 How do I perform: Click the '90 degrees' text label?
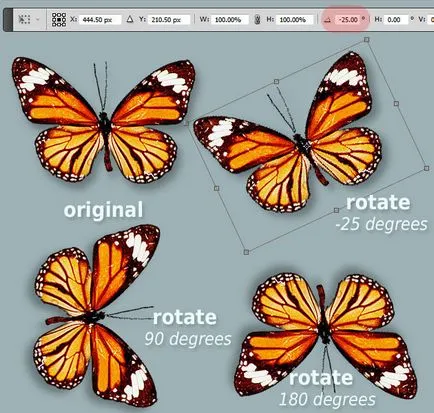point(188,339)
